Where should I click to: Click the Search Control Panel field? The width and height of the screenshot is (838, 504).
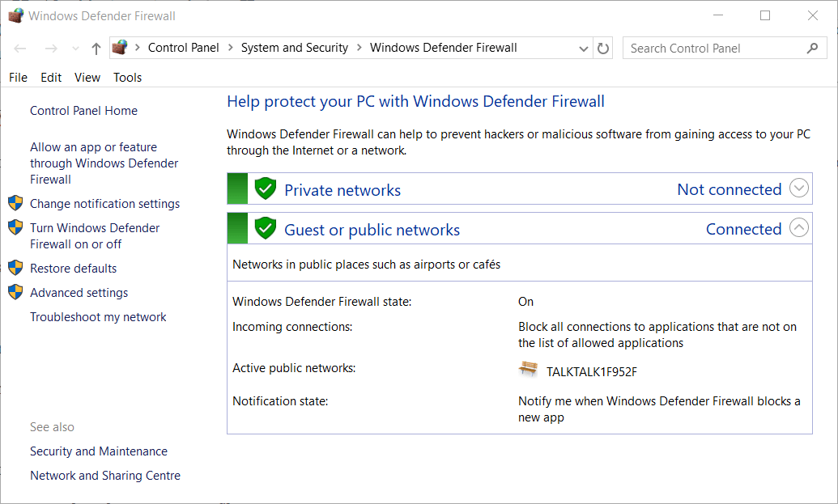tap(725, 48)
